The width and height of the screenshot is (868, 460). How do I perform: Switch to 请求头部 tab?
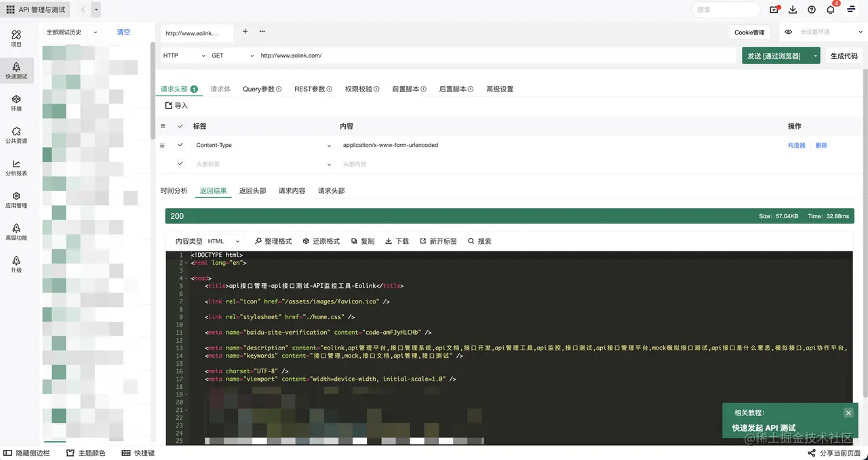coord(179,89)
